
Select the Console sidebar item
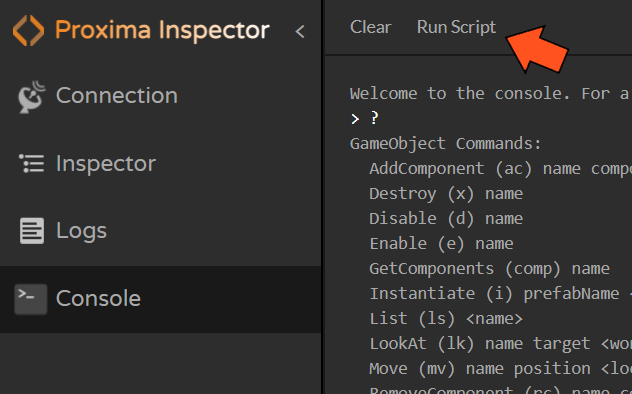(160, 299)
